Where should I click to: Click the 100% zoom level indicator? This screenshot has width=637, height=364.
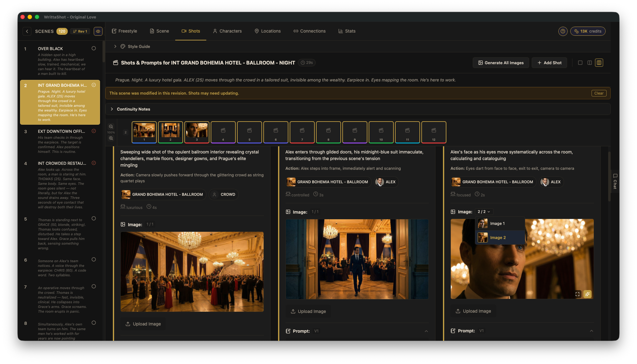pyautogui.click(x=111, y=132)
